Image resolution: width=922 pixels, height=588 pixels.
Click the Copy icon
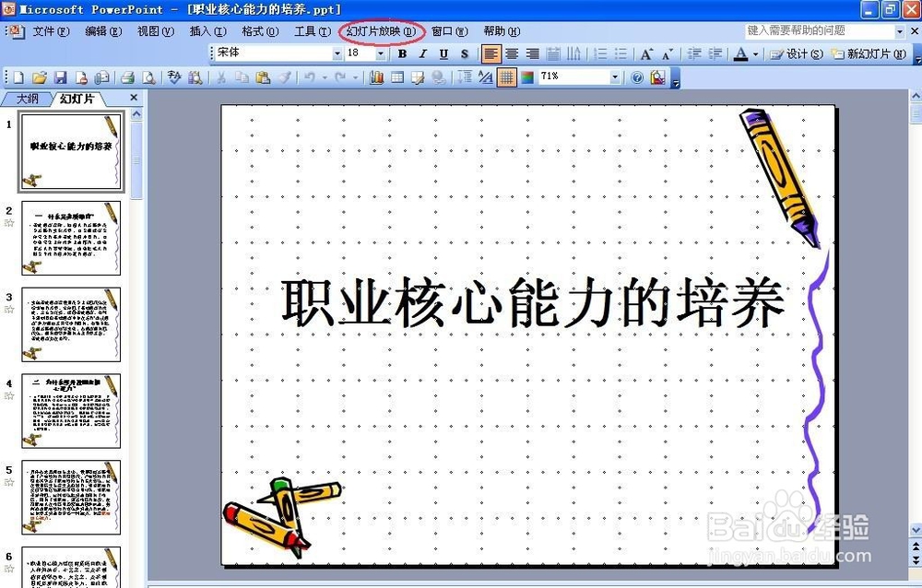pyautogui.click(x=242, y=77)
